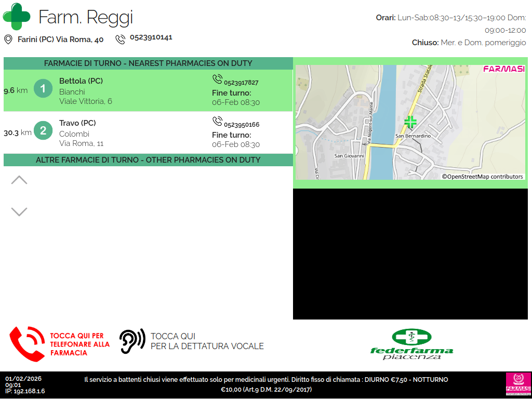This screenshot has height=399, width=532.
Task: Click the green cross pharmacy logo
Action: point(17,17)
